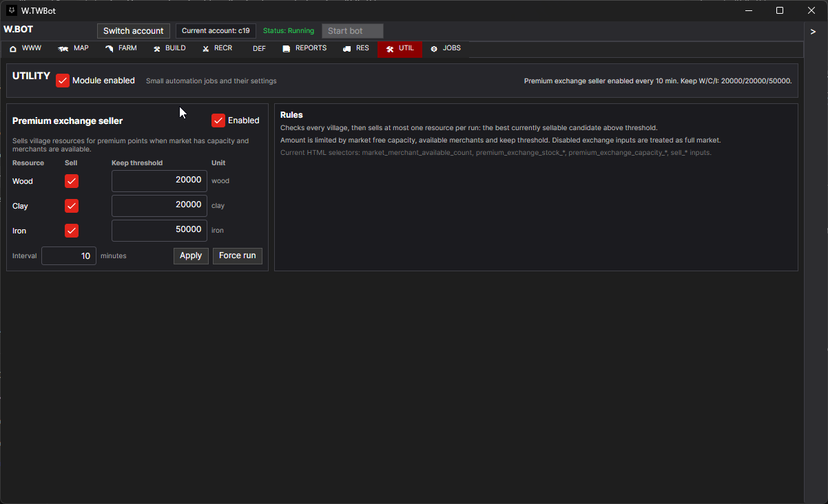Switch to the REPORTS tab

(x=304, y=49)
